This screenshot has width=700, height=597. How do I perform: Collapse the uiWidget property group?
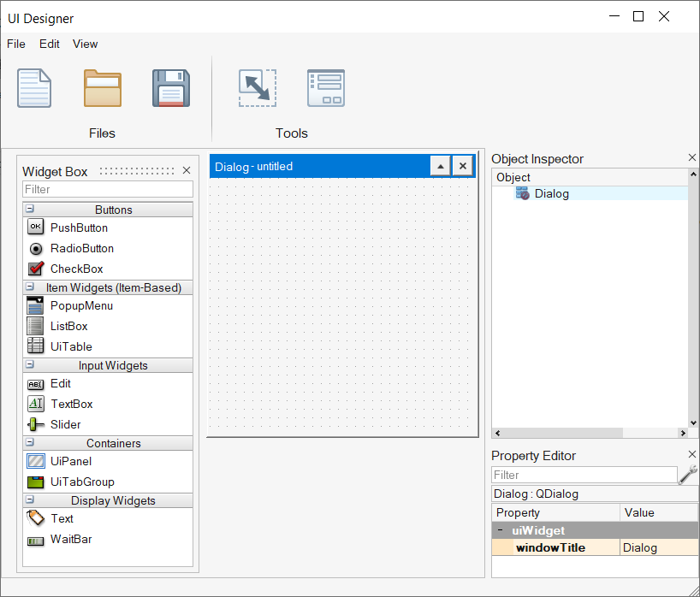point(500,530)
